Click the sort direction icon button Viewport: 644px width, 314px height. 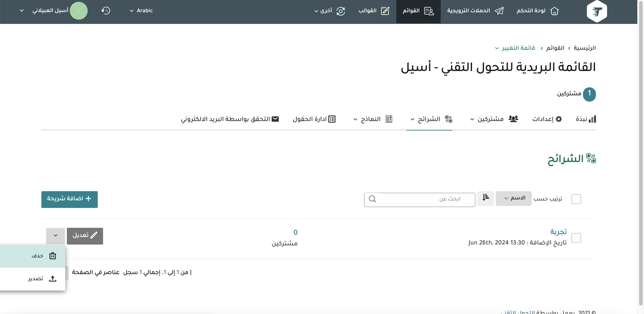pyautogui.click(x=485, y=199)
